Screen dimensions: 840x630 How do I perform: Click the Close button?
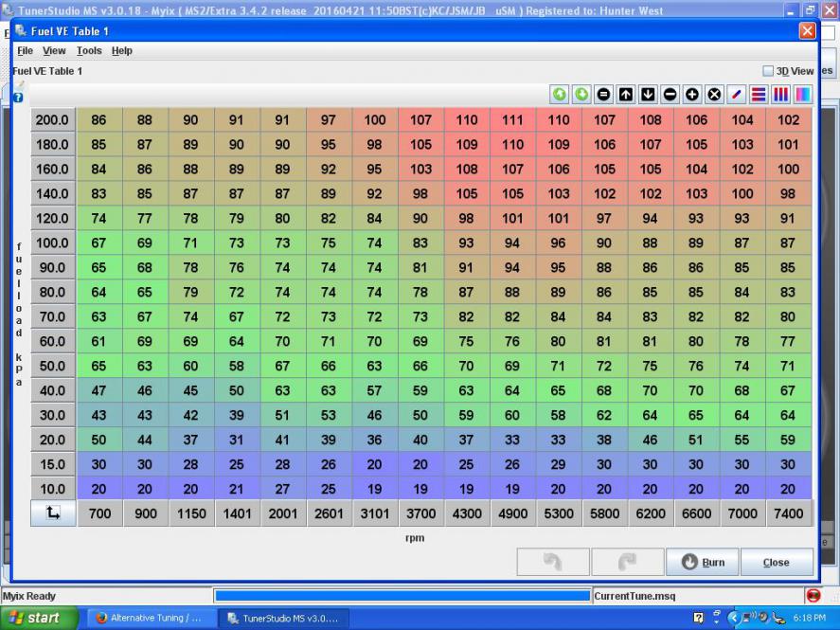click(776, 562)
